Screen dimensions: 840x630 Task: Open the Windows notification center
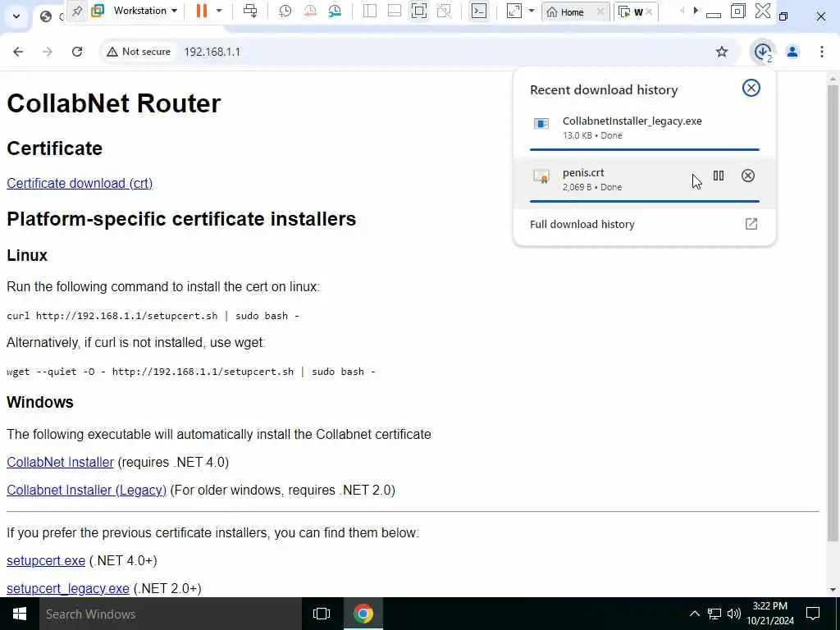813,614
